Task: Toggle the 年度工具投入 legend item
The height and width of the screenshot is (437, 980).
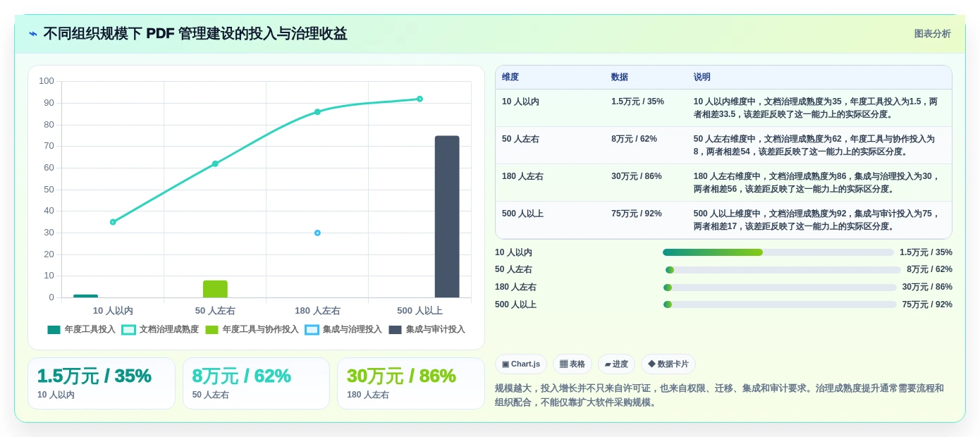Action: 81,329
